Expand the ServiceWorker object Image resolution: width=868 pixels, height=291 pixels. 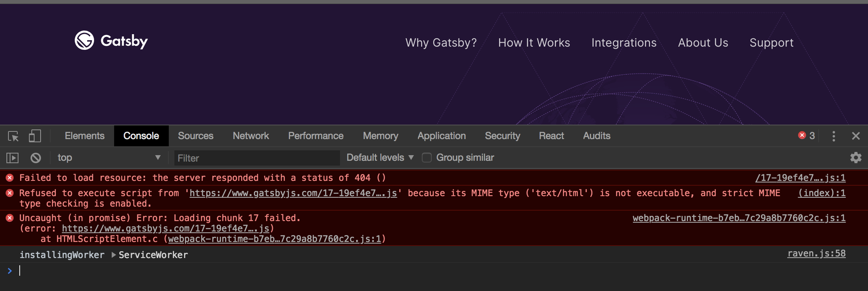(114, 255)
